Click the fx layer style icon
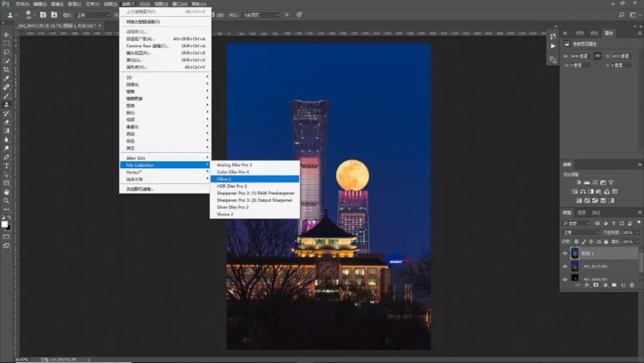Viewport: 644px width, 363px height. point(587,285)
